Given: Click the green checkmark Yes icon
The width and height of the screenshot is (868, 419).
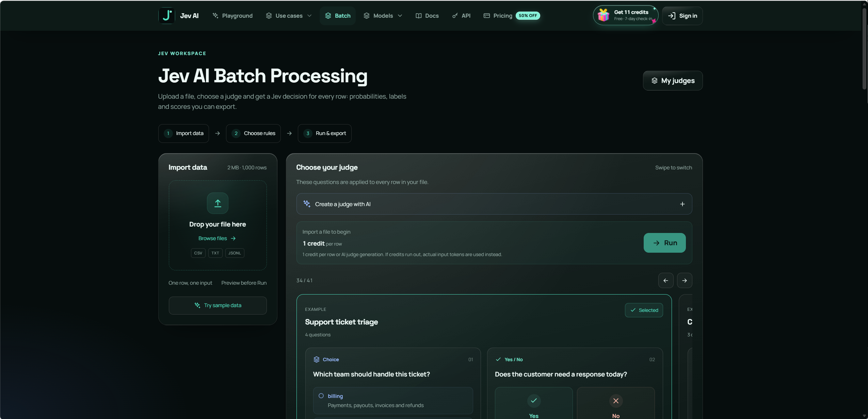Looking at the screenshot, I should coord(534,401).
